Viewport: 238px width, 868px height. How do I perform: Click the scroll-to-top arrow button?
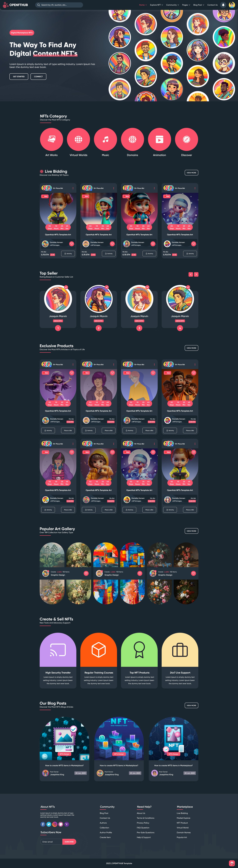click(232, 863)
